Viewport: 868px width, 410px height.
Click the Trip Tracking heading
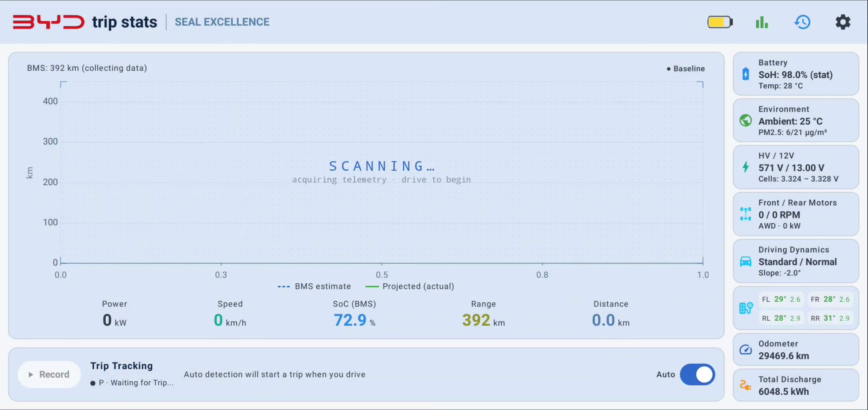pos(121,366)
